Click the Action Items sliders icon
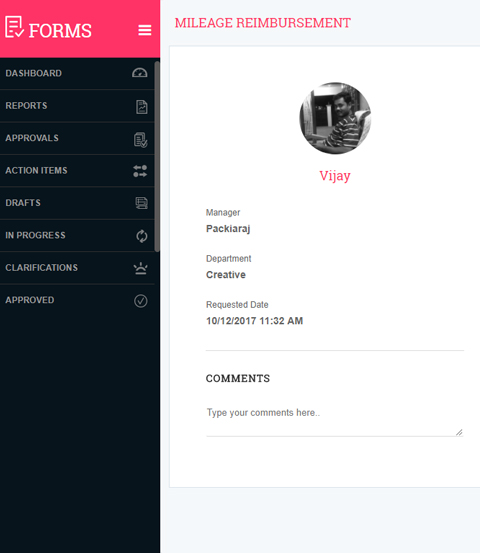 [x=140, y=171]
